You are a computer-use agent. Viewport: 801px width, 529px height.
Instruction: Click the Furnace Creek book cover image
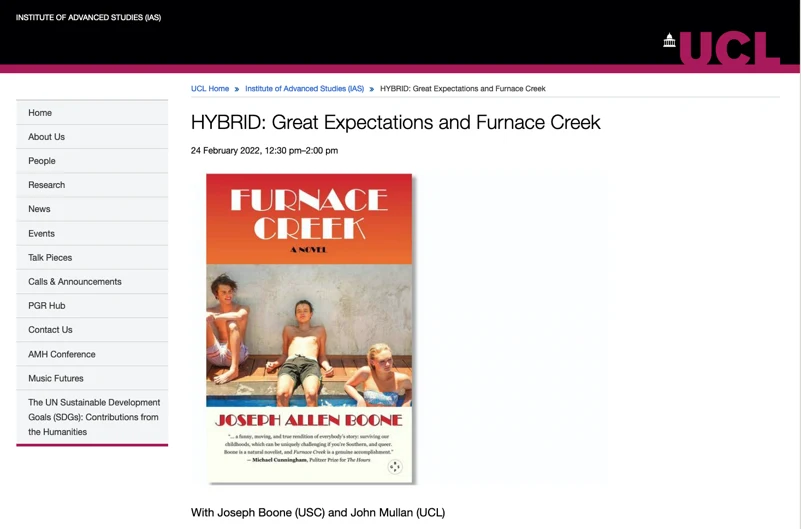[309, 328]
